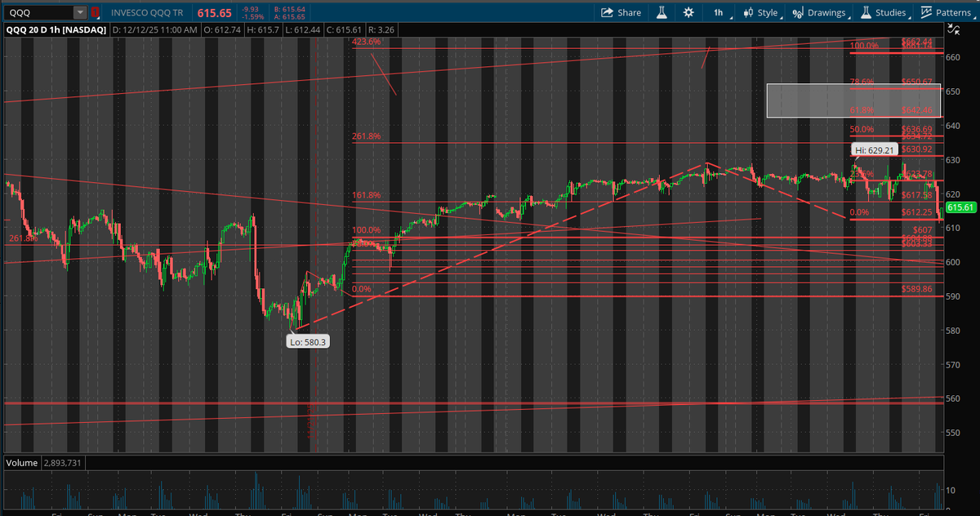
Task: Click the $642.46 Fibonacci price label
Action: (916, 109)
